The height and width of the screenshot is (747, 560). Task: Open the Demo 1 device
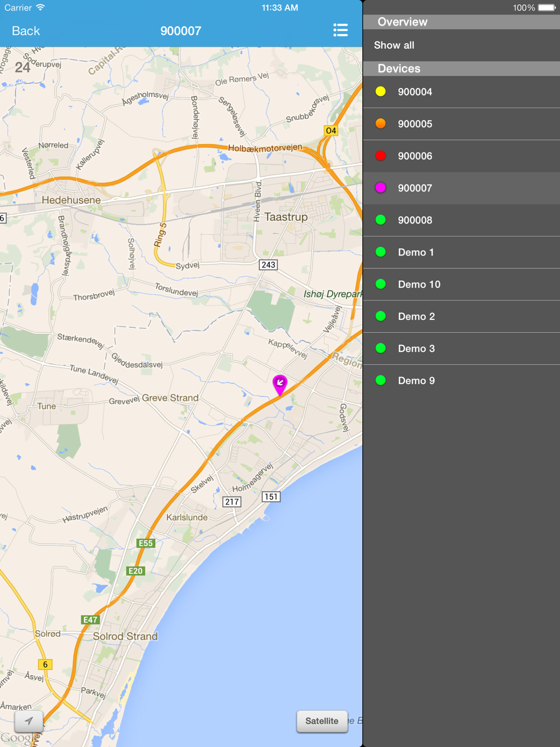pos(461,252)
